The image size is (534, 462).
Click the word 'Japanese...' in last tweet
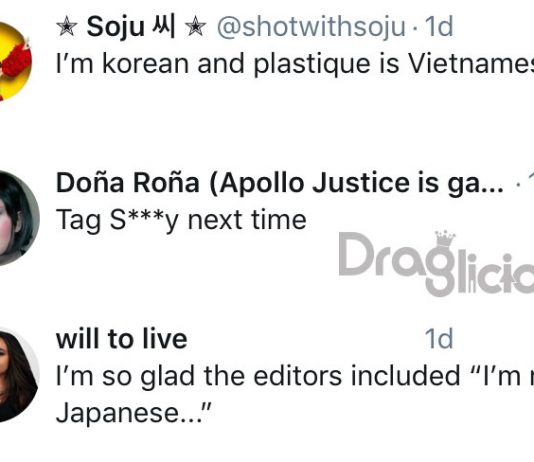point(134,413)
